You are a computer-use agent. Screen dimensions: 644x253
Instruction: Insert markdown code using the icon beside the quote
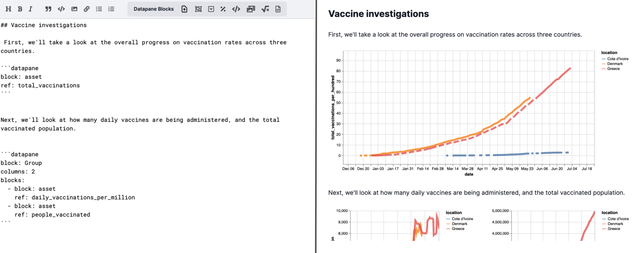coord(61,9)
